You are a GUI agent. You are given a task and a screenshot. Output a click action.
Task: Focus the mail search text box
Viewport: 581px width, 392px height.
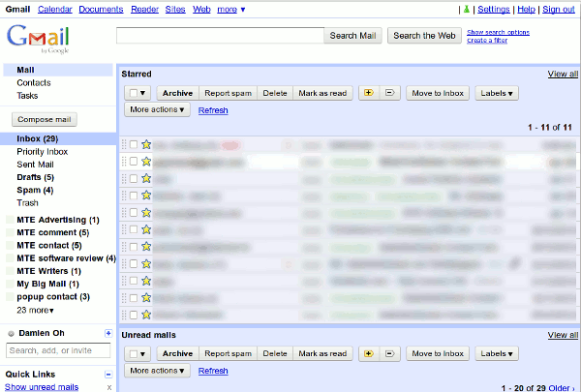coord(220,36)
